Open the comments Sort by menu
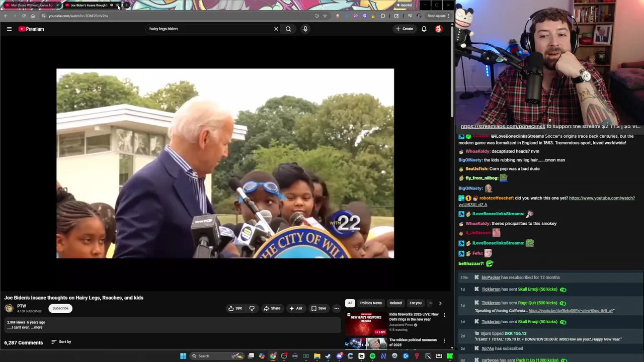Viewport: 644px width, 362px height. (x=61, y=342)
